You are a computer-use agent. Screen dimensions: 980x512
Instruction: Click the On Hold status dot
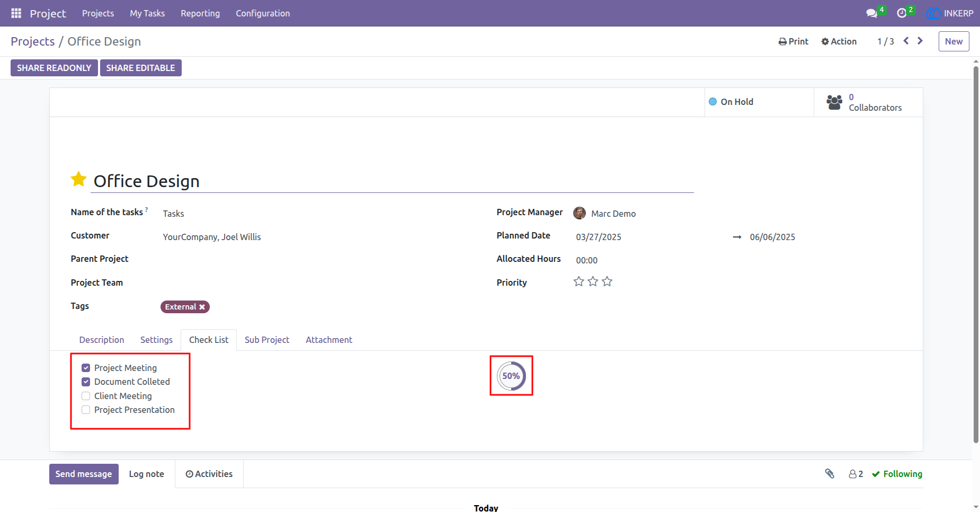click(x=713, y=102)
